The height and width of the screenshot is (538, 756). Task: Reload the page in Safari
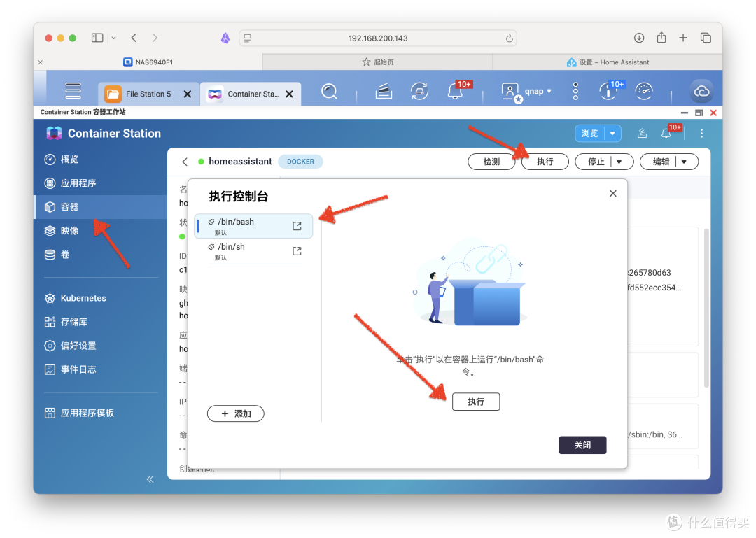[x=509, y=38]
